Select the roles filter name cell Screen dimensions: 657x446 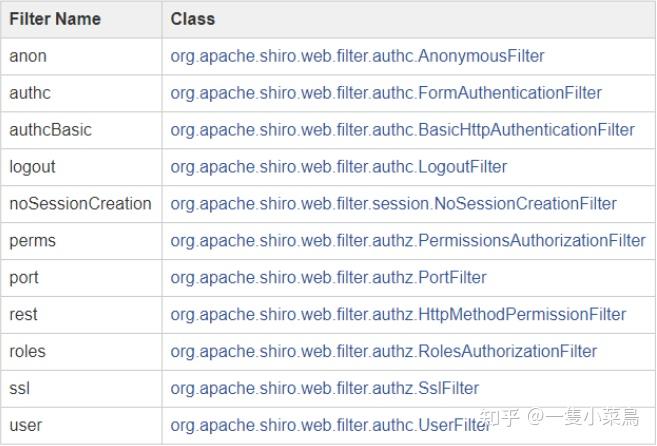27,351
